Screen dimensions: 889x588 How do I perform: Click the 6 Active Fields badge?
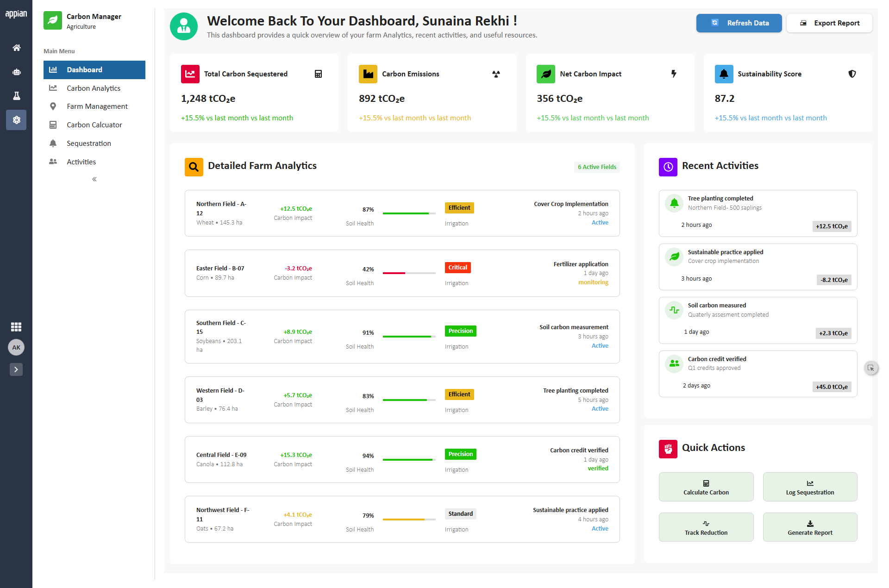point(597,167)
